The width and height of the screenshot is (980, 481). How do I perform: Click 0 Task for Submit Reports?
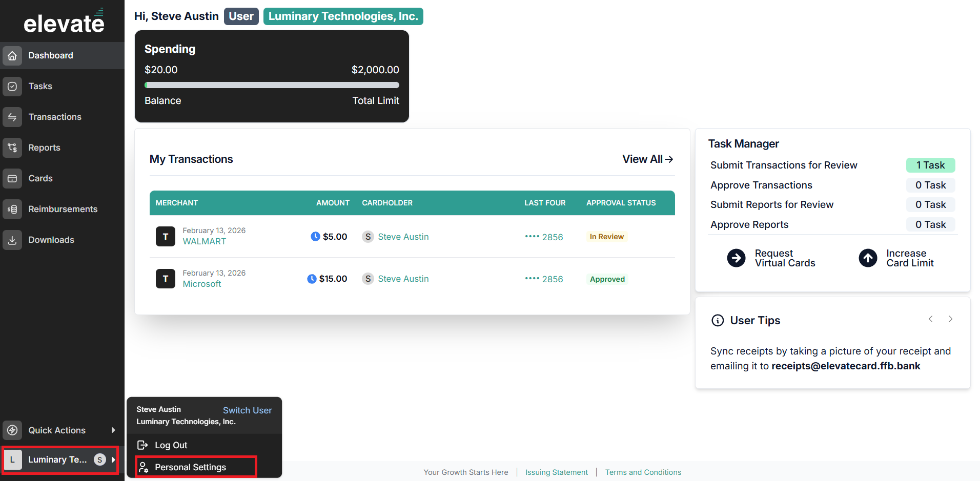[930, 204]
